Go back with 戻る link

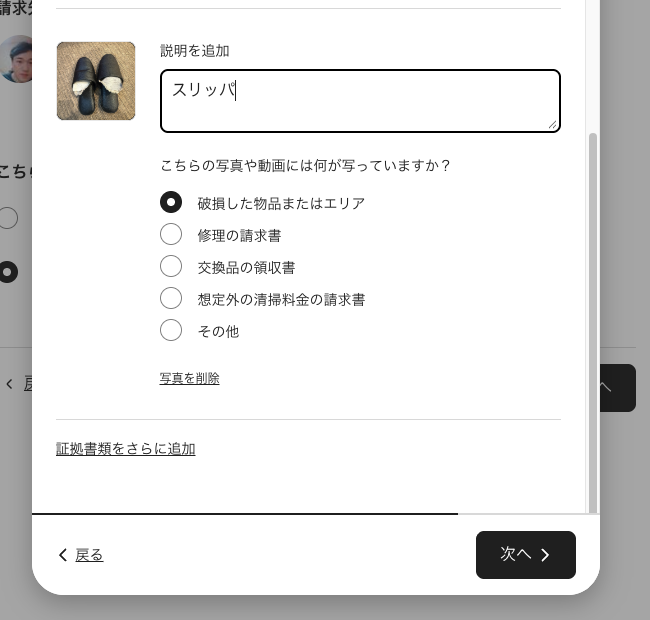[x=89, y=555]
